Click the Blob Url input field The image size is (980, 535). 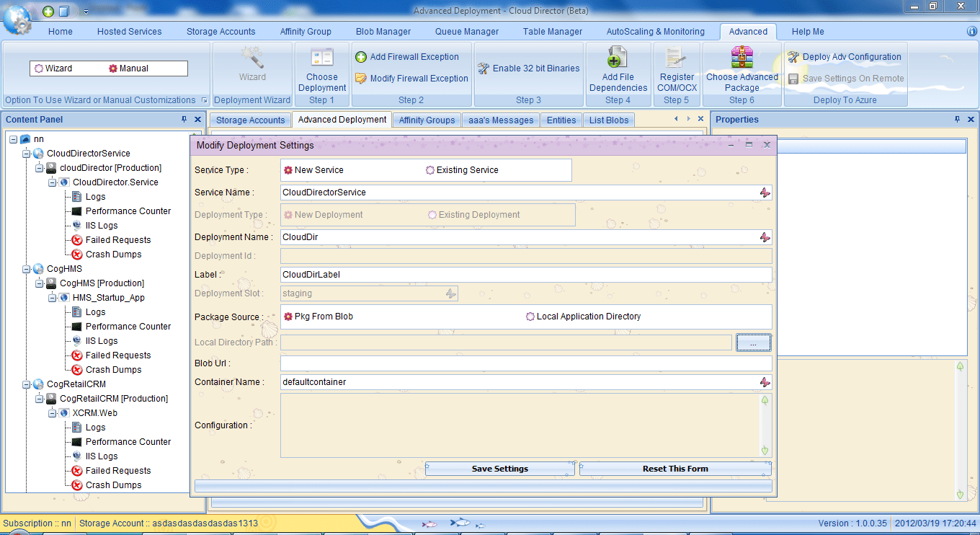[x=525, y=363]
